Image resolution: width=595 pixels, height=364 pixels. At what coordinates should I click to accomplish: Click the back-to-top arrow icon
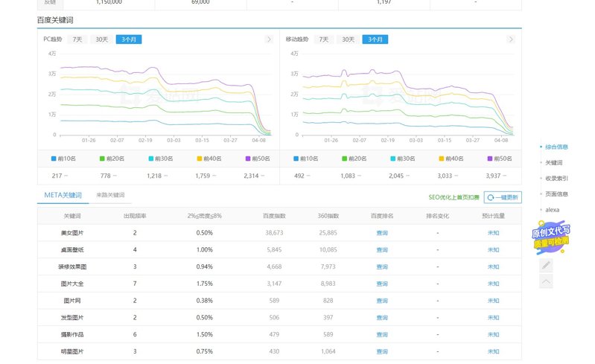point(546,281)
